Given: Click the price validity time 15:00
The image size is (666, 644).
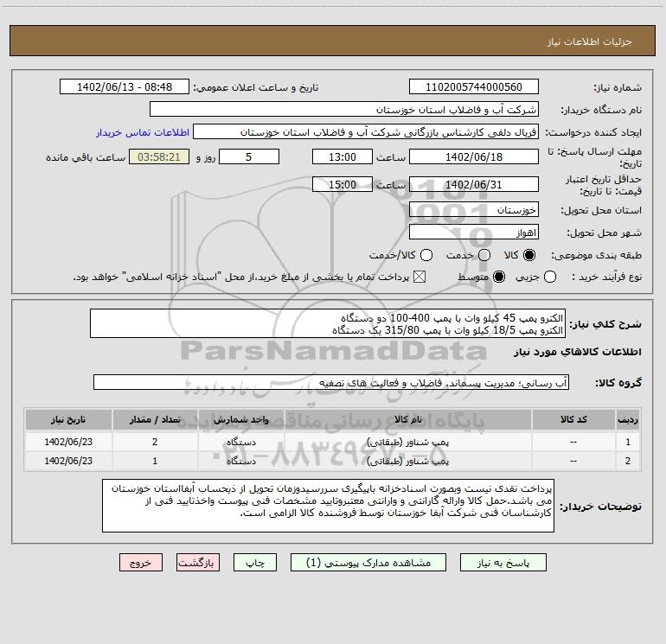Looking at the screenshot, I should click(343, 184).
